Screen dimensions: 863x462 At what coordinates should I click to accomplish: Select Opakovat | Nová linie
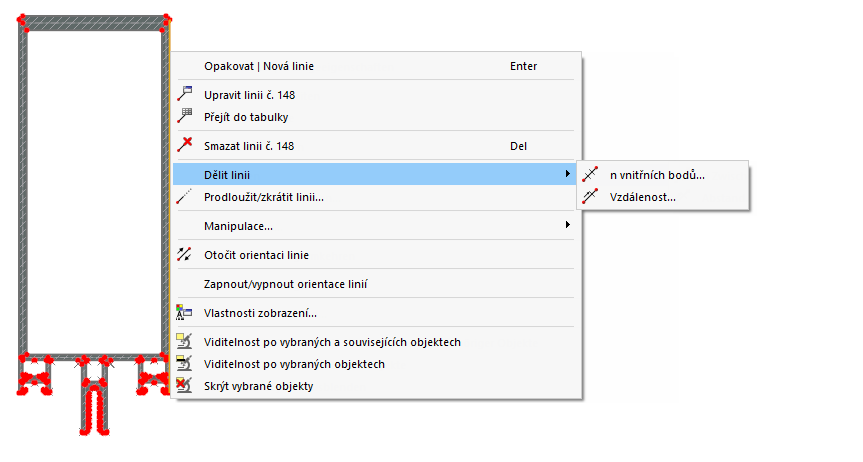coord(265,66)
